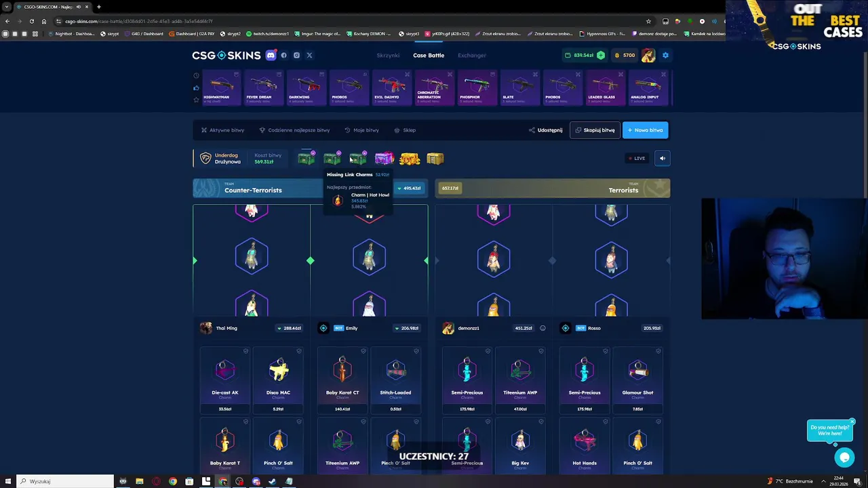Viewport: 868px width, 488px height.
Task: Open the Evil Daimyo drop card
Action: point(391,88)
